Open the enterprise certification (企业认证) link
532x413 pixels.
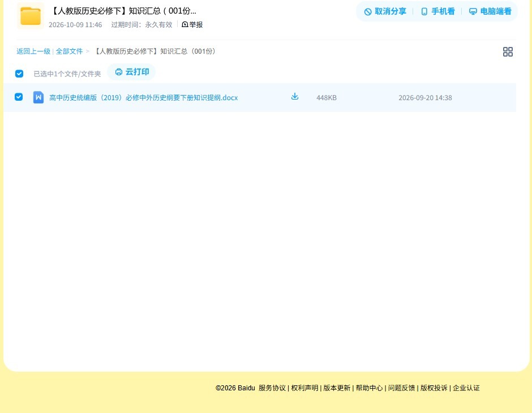(x=466, y=388)
